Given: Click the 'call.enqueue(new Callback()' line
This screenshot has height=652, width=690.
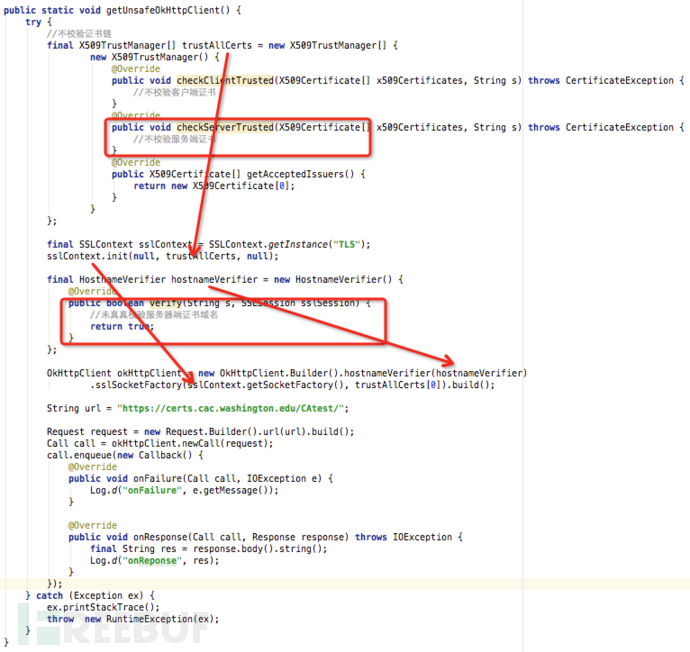Looking at the screenshot, I should click(x=125, y=455).
